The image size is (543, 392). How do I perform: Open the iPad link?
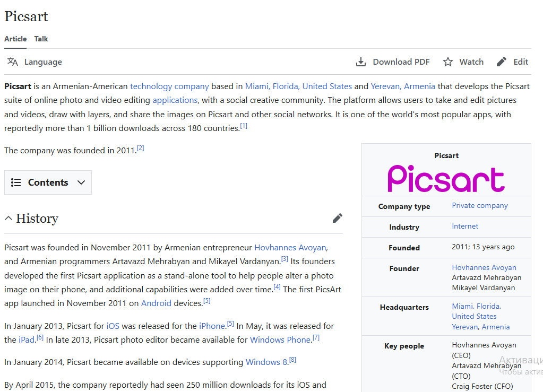point(27,340)
